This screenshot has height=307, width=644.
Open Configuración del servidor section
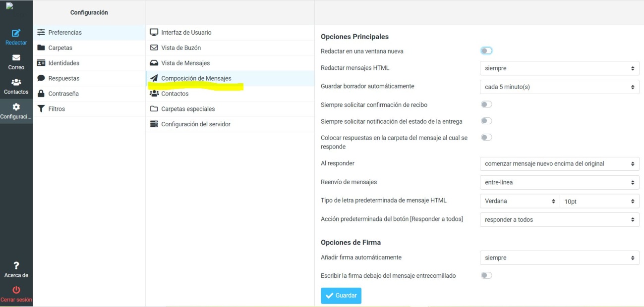click(195, 124)
